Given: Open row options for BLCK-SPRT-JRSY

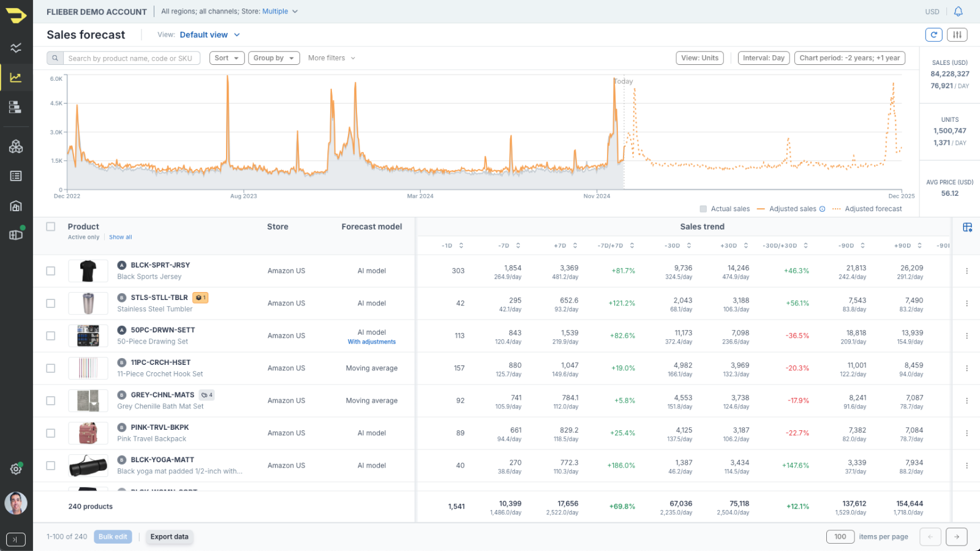Looking at the screenshot, I should pyautogui.click(x=967, y=271).
